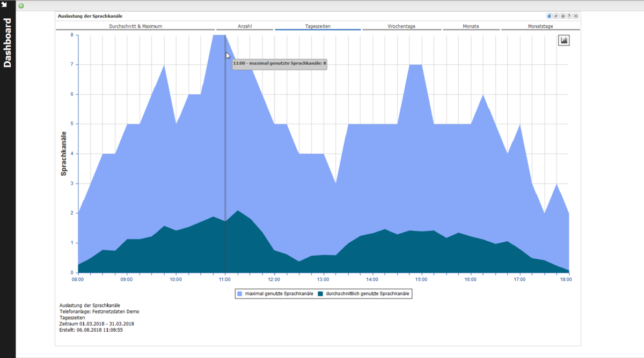Click the dark teal durchschnittlich legend swatch

[320, 294]
